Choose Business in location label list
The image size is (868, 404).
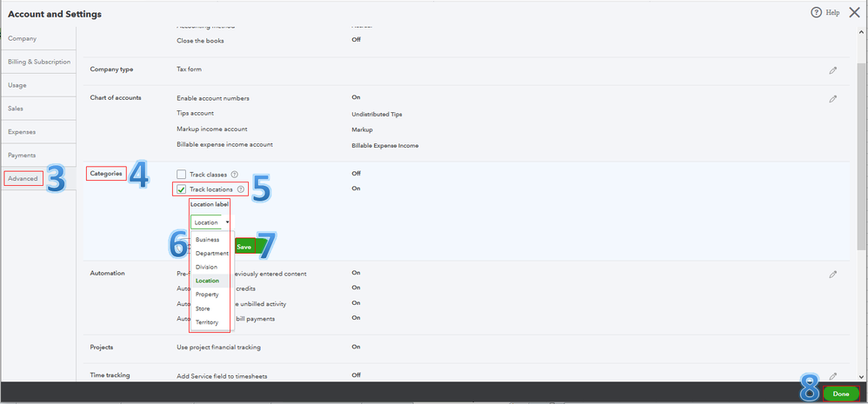click(x=208, y=240)
